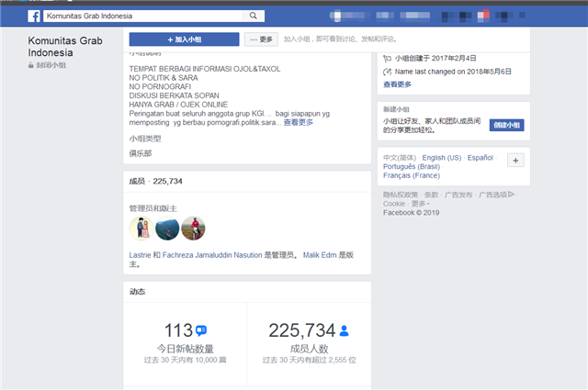
Task: Open Fachreza Jamaluddin Nasution profile link
Action: [212, 255]
